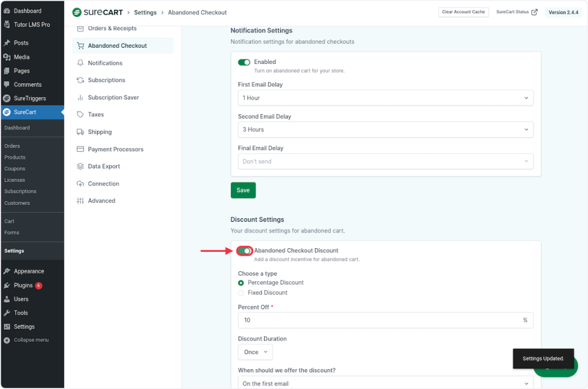Open the First Email Delay dropdown
This screenshot has width=588, height=389.
pos(385,98)
